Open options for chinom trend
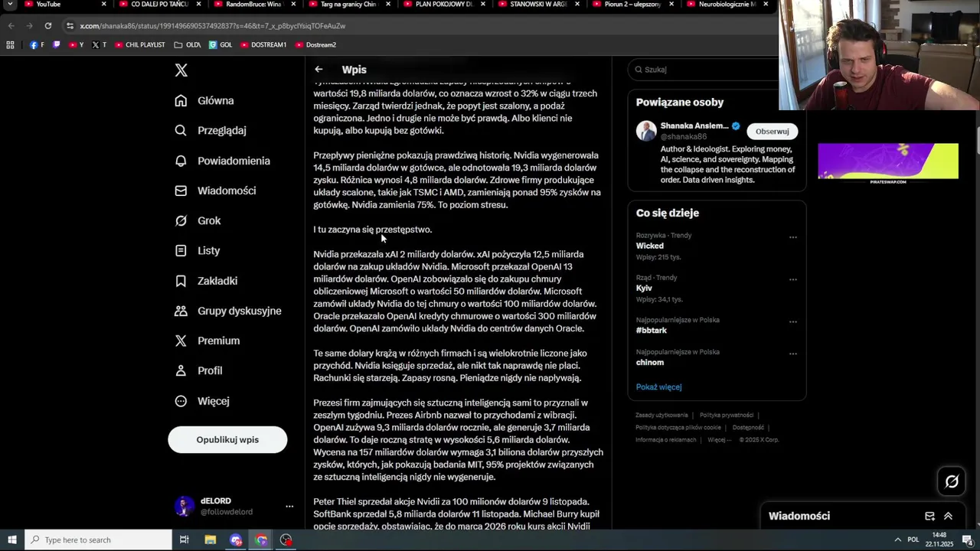This screenshot has width=980, height=551. (793, 354)
